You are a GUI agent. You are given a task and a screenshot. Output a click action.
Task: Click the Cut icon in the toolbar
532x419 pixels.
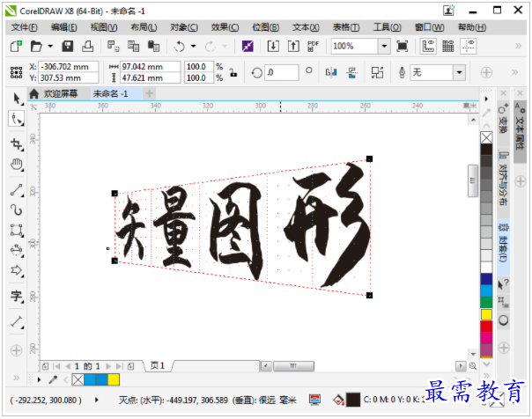[x=113, y=46]
